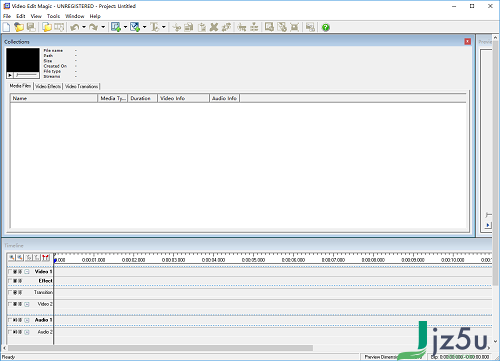The image size is (500, 361).
Task: Click the redo arrow icon
Action: [94, 27]
